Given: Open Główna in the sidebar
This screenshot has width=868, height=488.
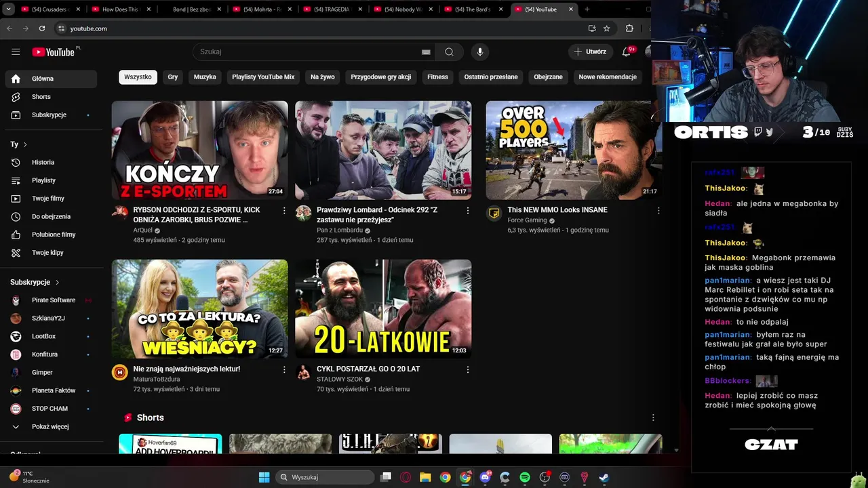Looking at the screenshot, I should (x=51, y=79).
